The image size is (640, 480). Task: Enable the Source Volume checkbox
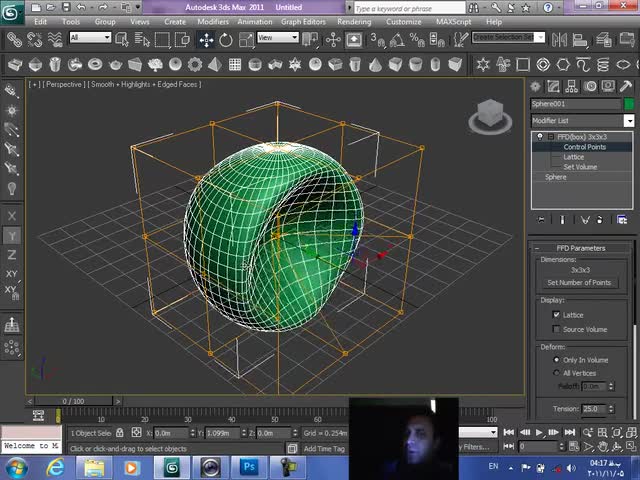pyautogui.click(x=557, y=329)
